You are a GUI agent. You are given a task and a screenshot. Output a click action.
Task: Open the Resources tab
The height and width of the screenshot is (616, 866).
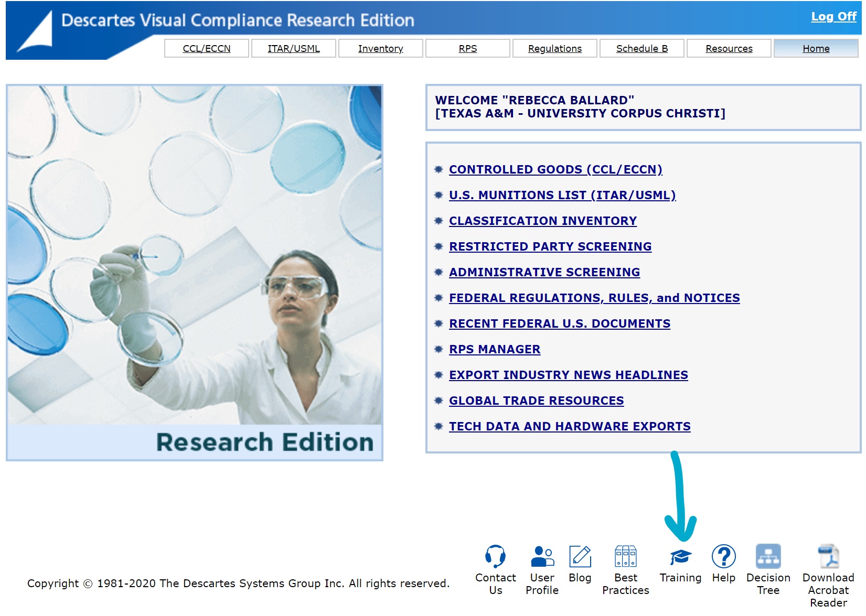pos(729,48)
